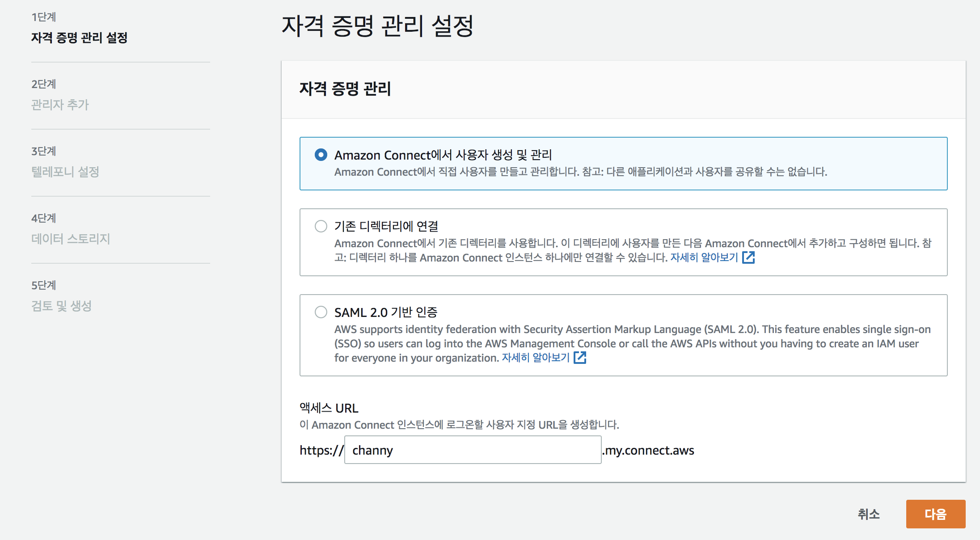The height and width of the screenshot is (540, 980).
Task: Click external link icon in directory description
Action: [x=748, y=257]
